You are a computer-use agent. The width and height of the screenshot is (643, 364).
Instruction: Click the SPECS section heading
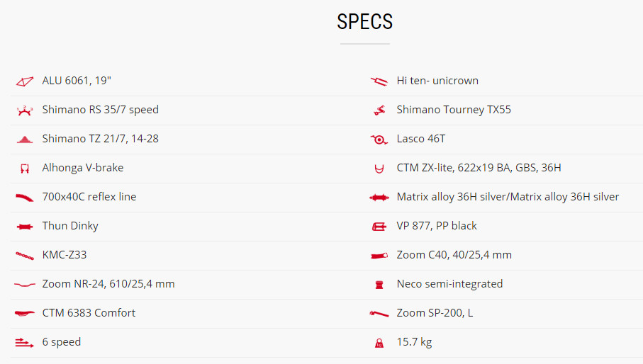click(365, 22)
